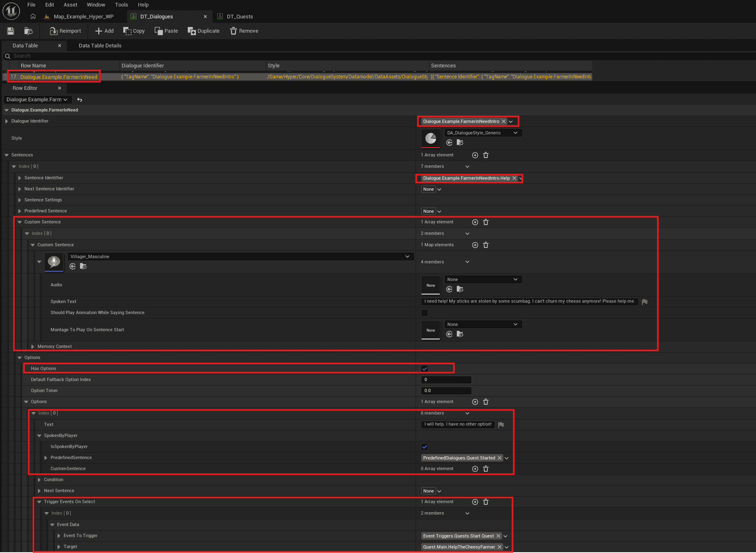Click the Reimport button
Screen dimensions: 756x553
tap(65, 31)
